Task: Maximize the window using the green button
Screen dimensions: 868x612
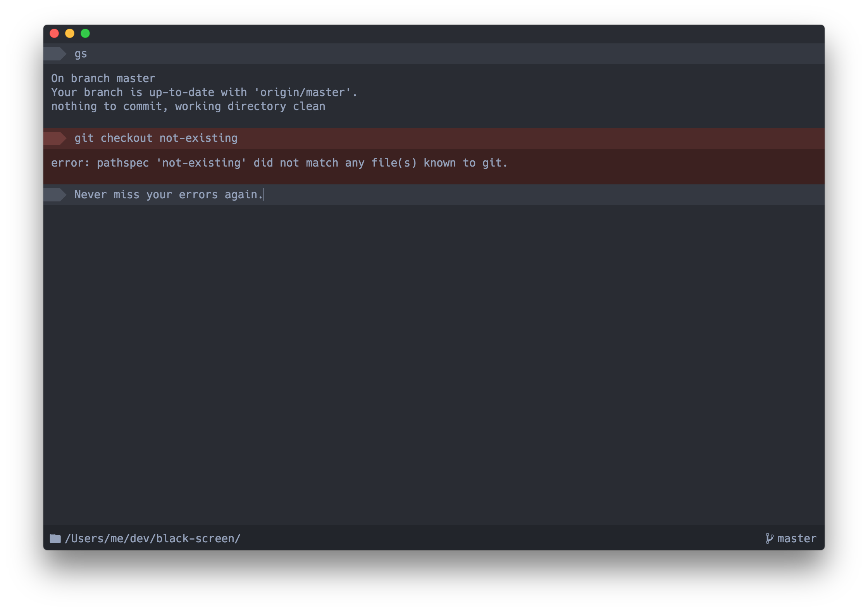Action: click(85, 34)
